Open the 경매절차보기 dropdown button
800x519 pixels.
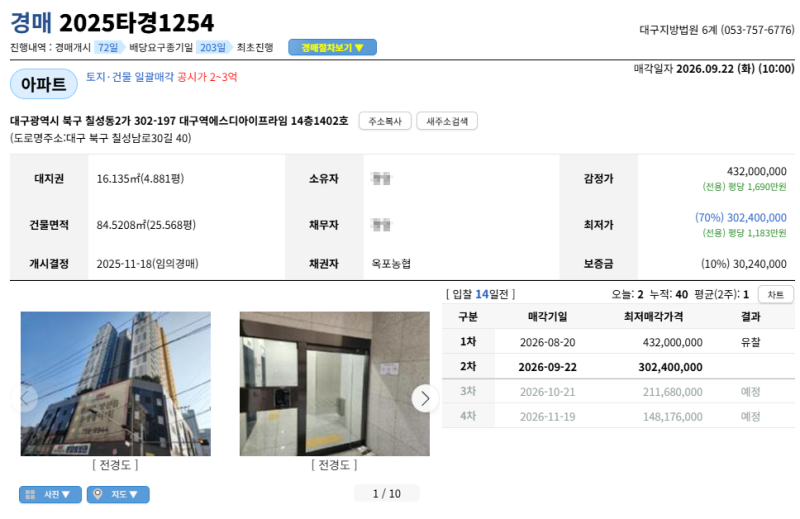332,47
